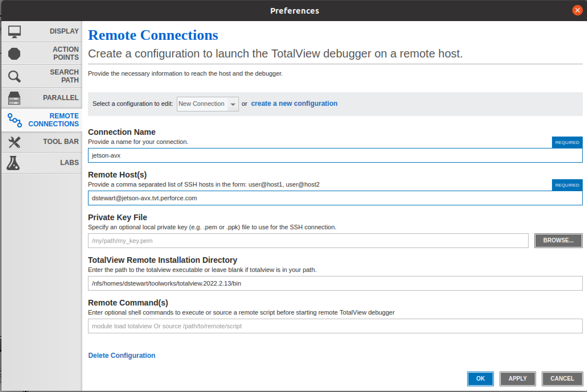The image size is (587, 392).
Task: Close the Preferences dialog with the red X
Action: click(577, 11)
